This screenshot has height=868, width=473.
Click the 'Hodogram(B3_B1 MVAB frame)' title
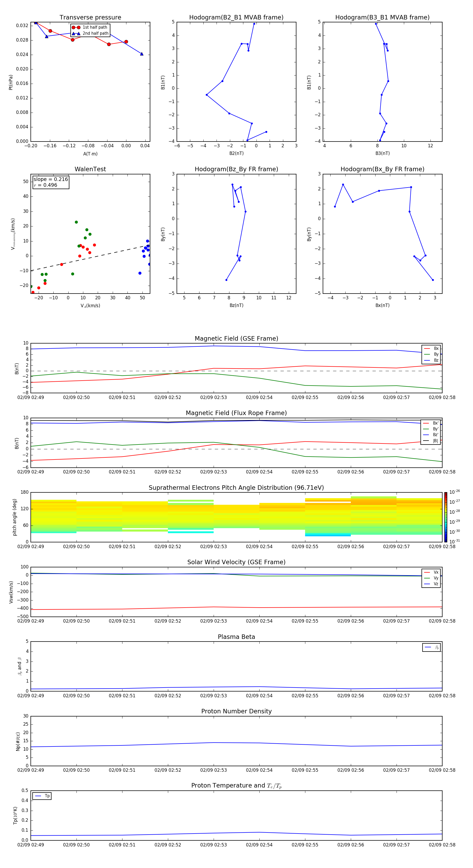click(382, 18)
